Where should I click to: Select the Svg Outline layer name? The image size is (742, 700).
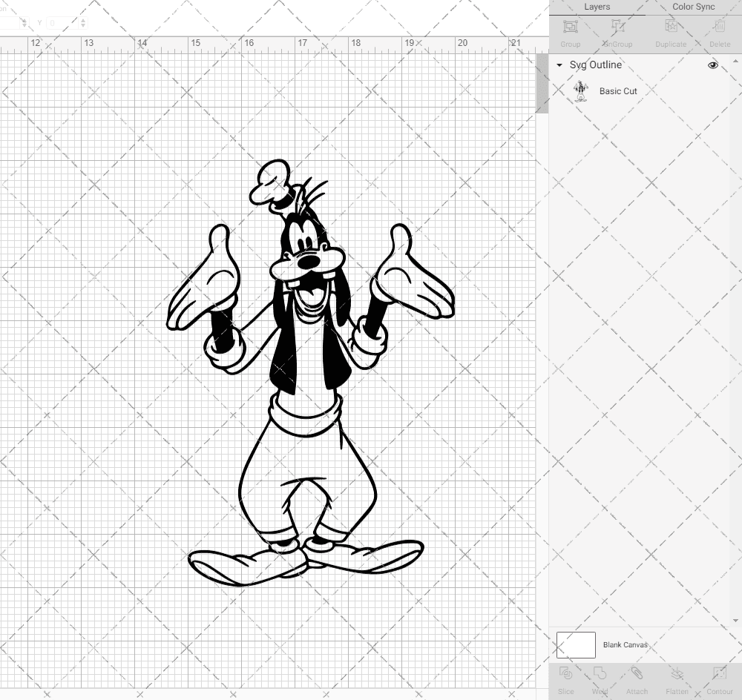pos(595,65)
